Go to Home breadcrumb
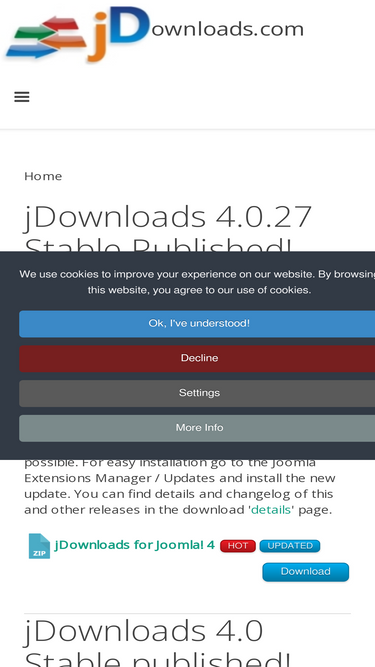This screenshot has height=667, width=375. [x=43, y=176]
